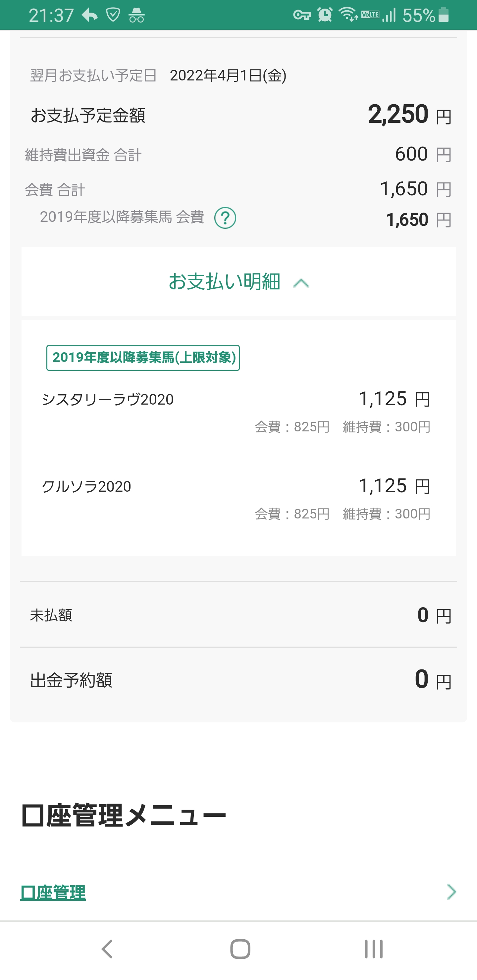The height and width of the screenshot is (980, 477).
Task: Tap the chevron beside お支払い明細
Action: 301,283
